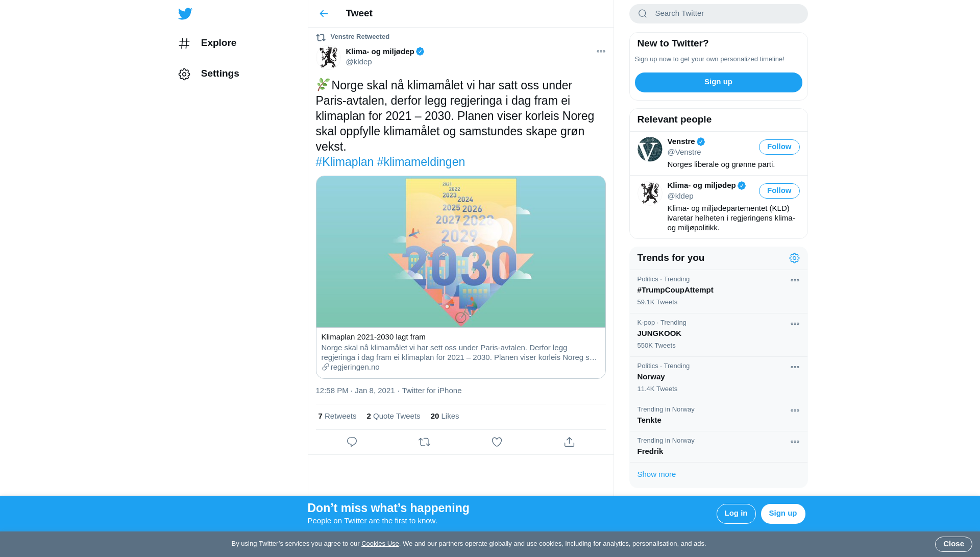Open more options for #TrumpCoupAttempt trend
This screenshot has height=557, width=980.
(x=795, y=280)
